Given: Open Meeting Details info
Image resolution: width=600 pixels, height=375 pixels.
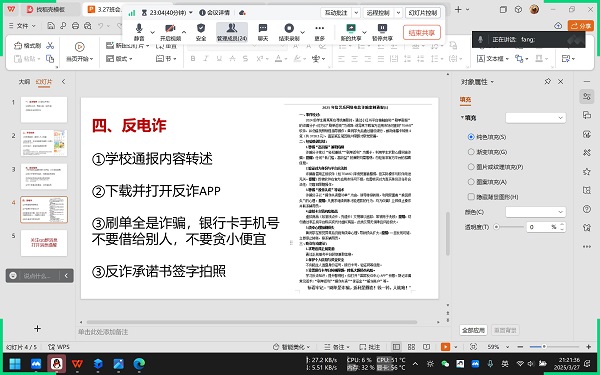Looking at the screenshot, I should pyautogui.click(x=215, y=13).
